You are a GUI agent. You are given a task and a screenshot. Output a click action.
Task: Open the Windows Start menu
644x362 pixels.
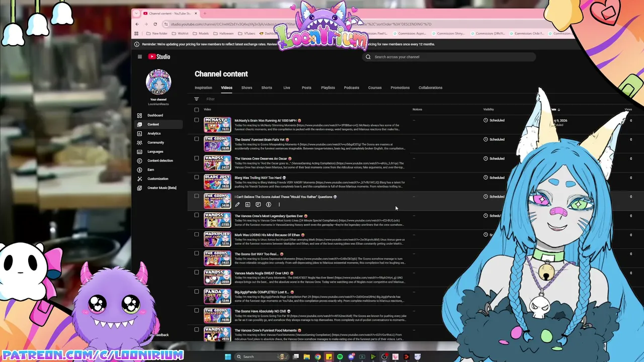pyautogui.click(x=228, y=357)
